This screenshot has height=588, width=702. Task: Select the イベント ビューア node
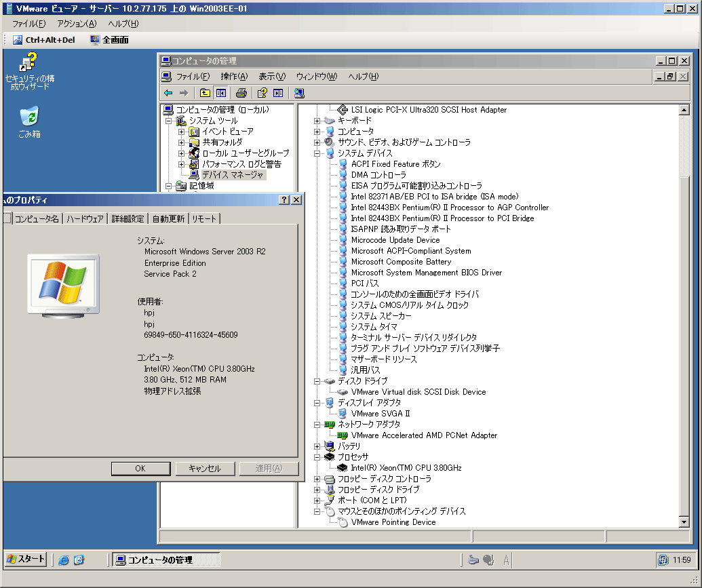227,132
